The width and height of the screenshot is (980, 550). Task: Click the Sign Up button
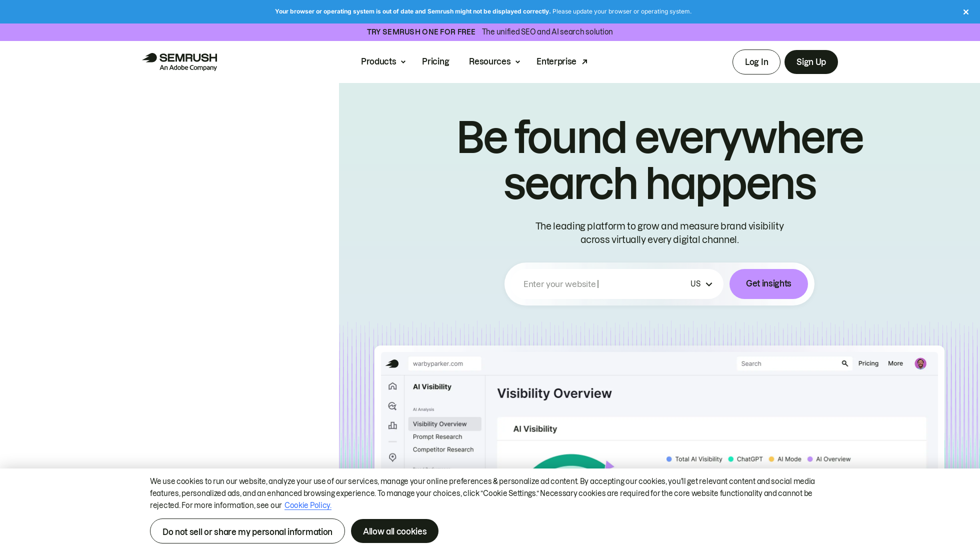click(x=810, y=62)
